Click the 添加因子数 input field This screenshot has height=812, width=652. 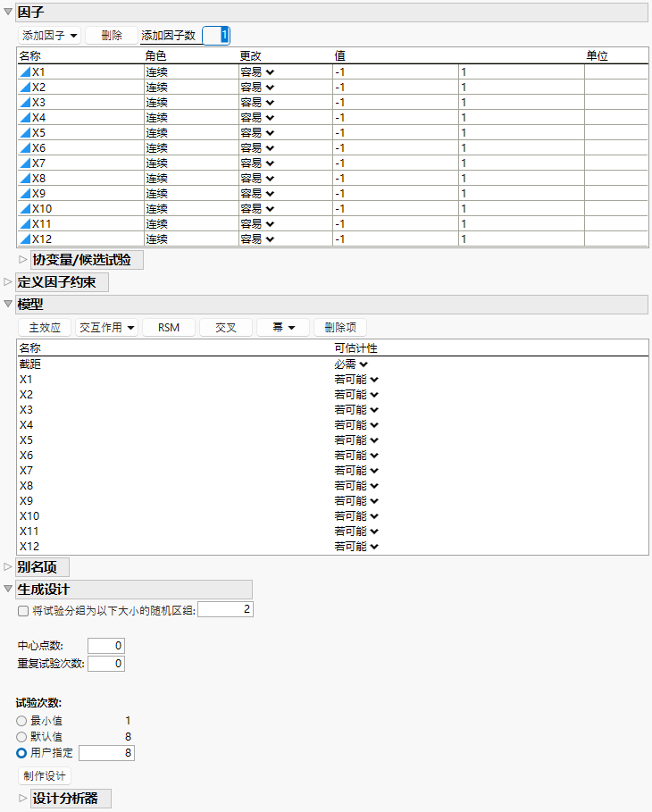pos(216,35)
